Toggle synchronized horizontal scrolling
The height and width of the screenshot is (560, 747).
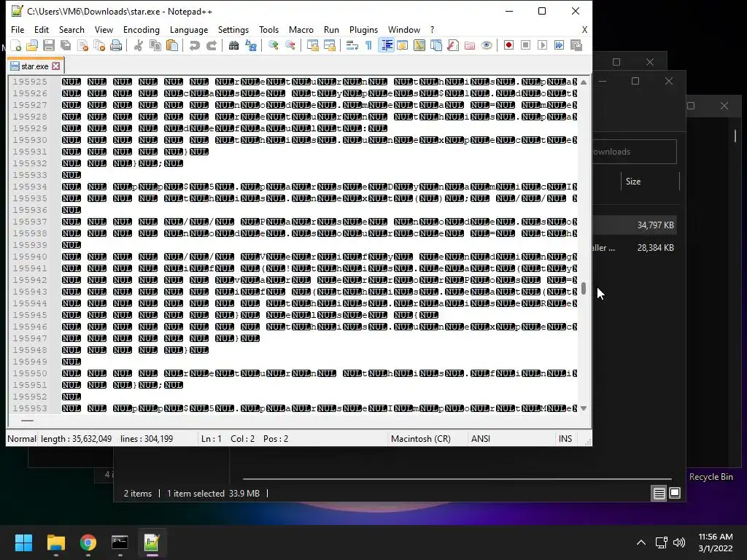tap(330, 45)
